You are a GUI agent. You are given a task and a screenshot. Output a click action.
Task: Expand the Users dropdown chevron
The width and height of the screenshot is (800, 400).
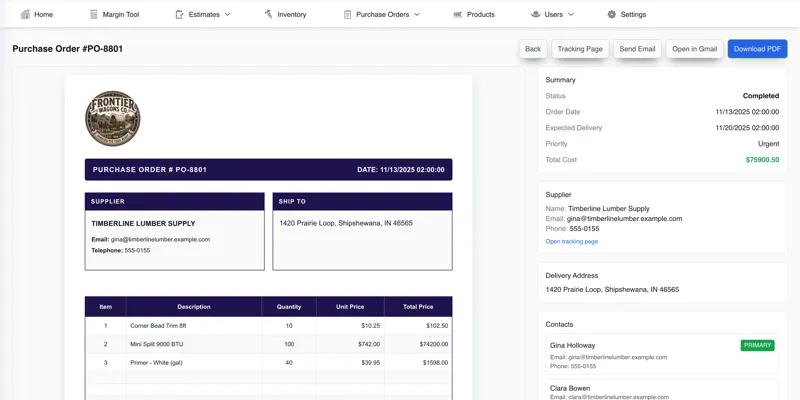pos(570,14)
